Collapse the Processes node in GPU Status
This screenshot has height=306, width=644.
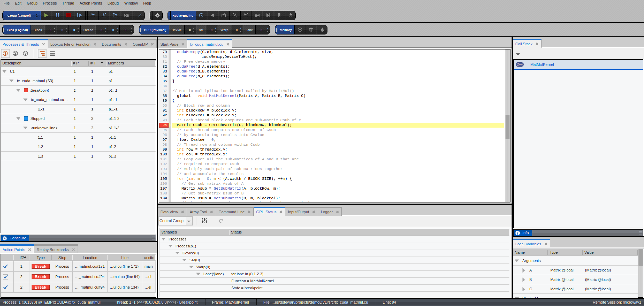(163, 239)
